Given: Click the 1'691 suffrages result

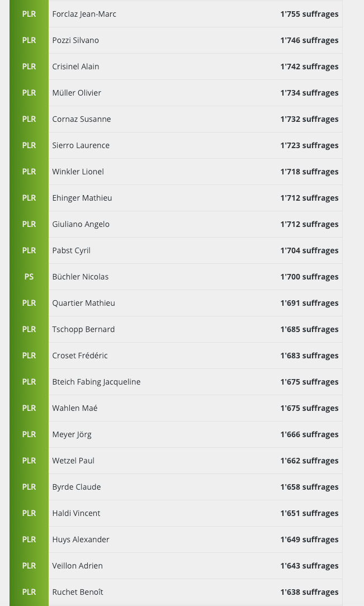Looking at the screenshot, I should point(309,303).
